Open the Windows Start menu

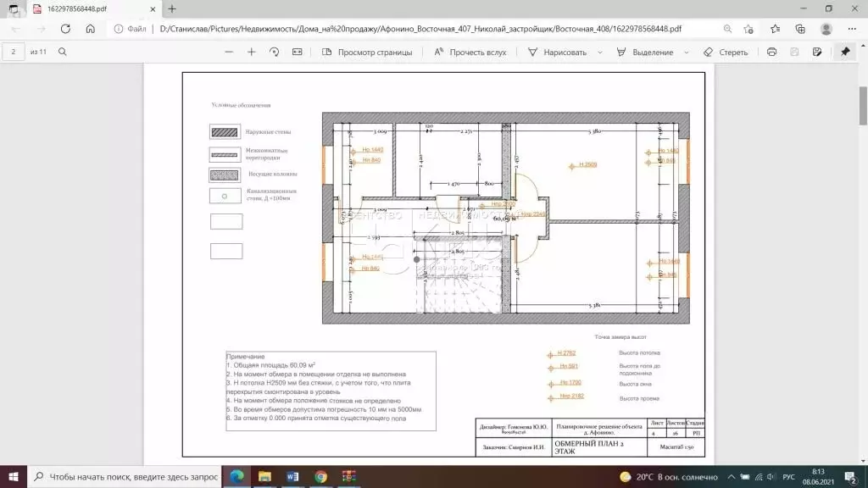click(14, 476)
